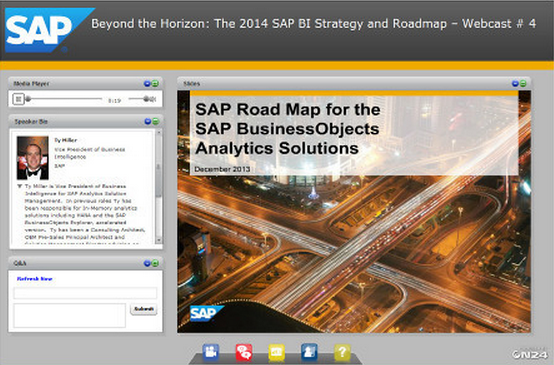Open the Q&A chat bubbles dock icon

(x=244, y=353)
